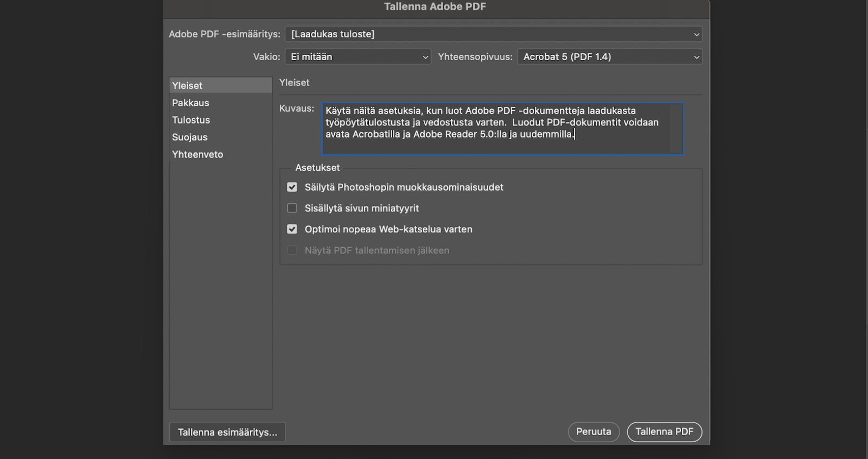Screen dimensions: 868x459
Task: Click the Kuvaus field label
Action: pyautogui.click(x=297, y=108)
